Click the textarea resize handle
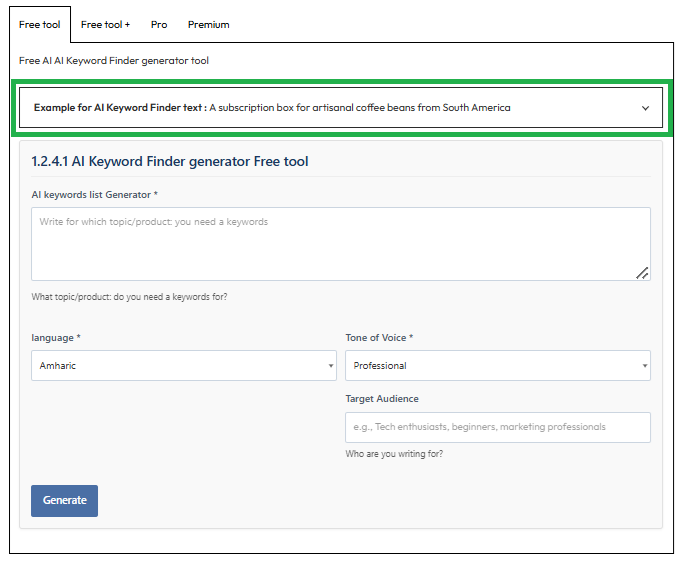The width and height of the screenshot is (685, 568). (x=642, y=272)
